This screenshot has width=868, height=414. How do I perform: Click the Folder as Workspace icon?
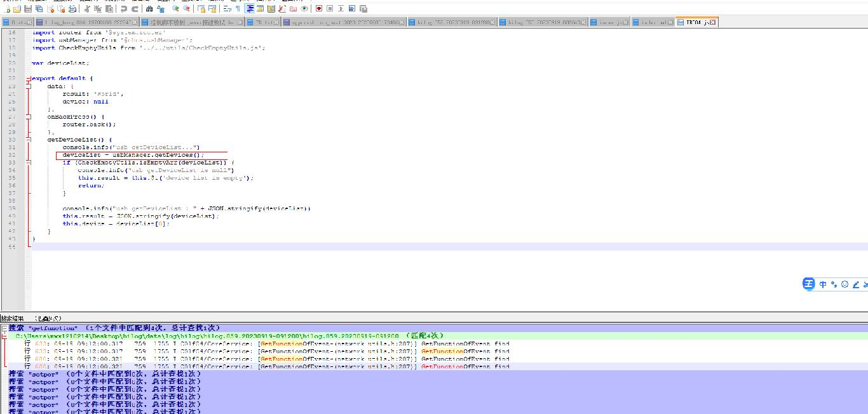pos(293,9)
